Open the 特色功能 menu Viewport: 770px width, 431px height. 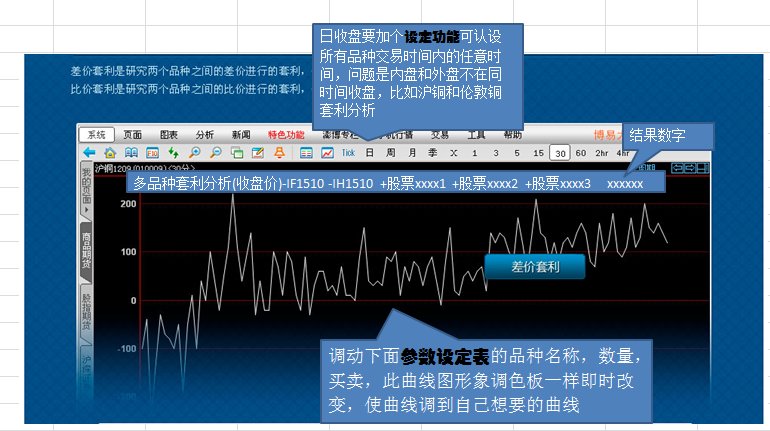click(286, 134)
